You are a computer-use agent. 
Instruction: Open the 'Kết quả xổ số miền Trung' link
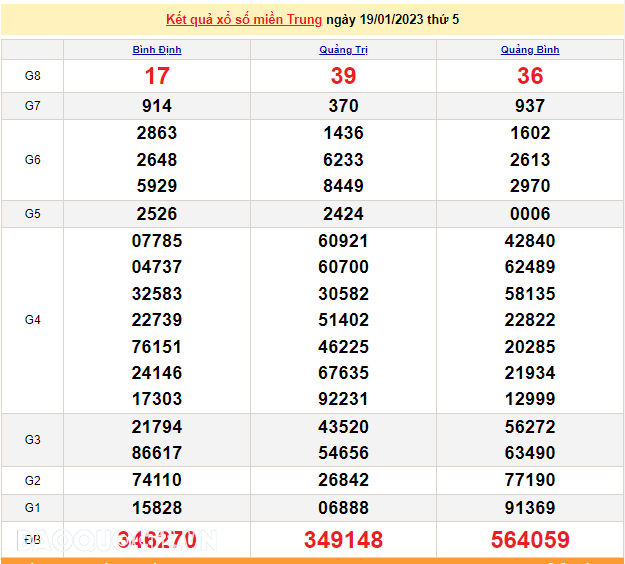click(244, 20)
